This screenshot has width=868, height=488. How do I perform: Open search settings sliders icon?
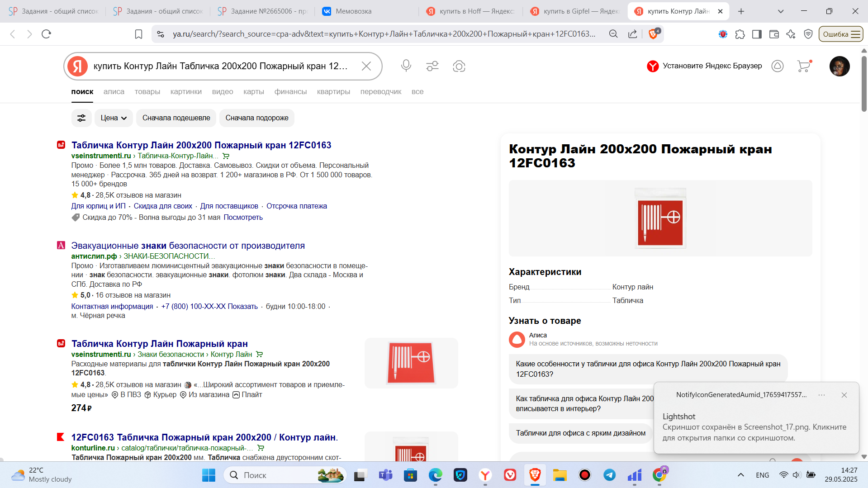(432, 66)
